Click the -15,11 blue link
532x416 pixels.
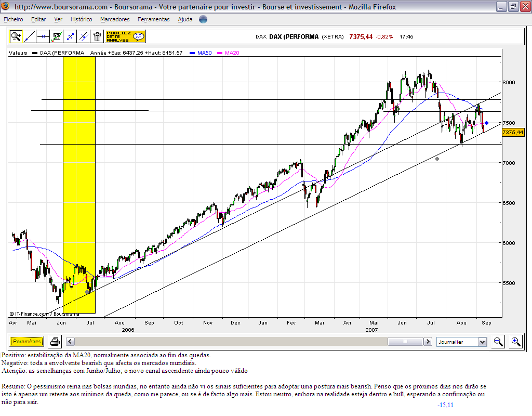point(445,405)
